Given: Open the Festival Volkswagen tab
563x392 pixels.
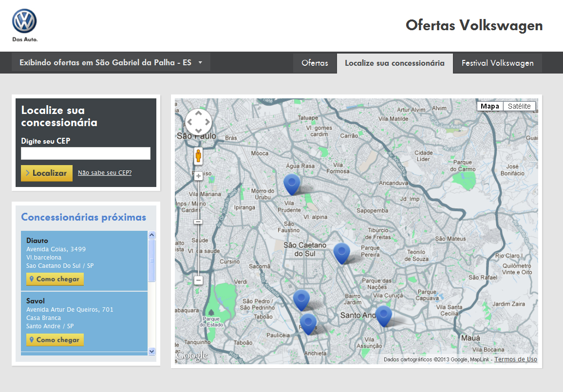Looking at the screenshot, I should coord(497,63).
